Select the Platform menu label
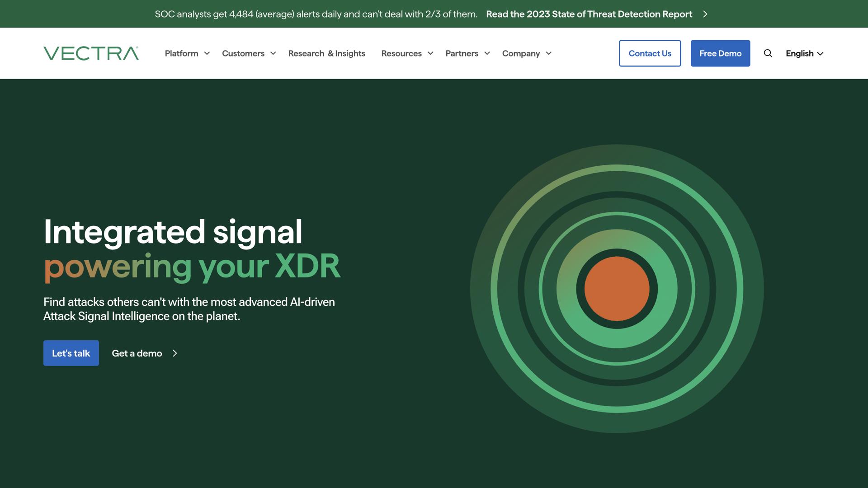The image size is (868, 488). [x=181, y=53]
